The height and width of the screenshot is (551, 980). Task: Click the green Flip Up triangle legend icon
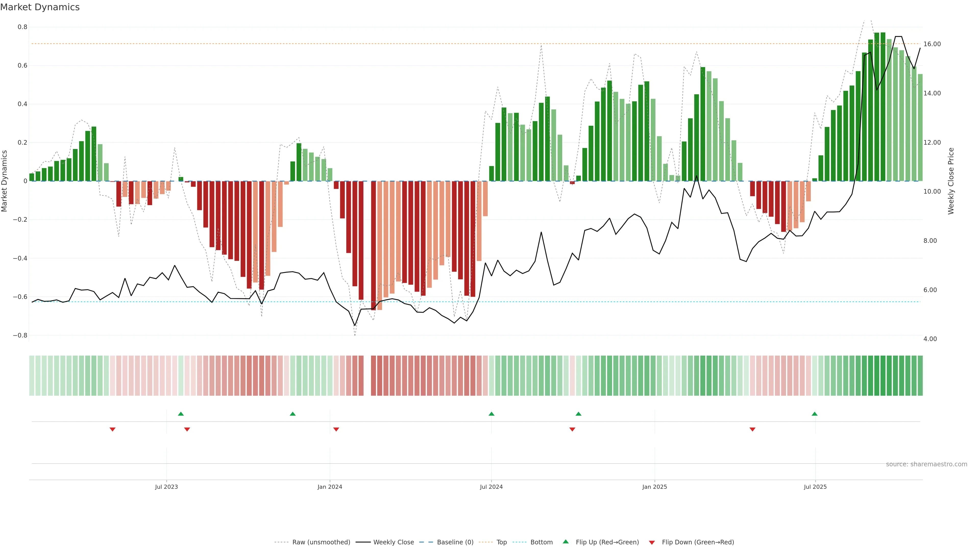(x=565, y=542)
